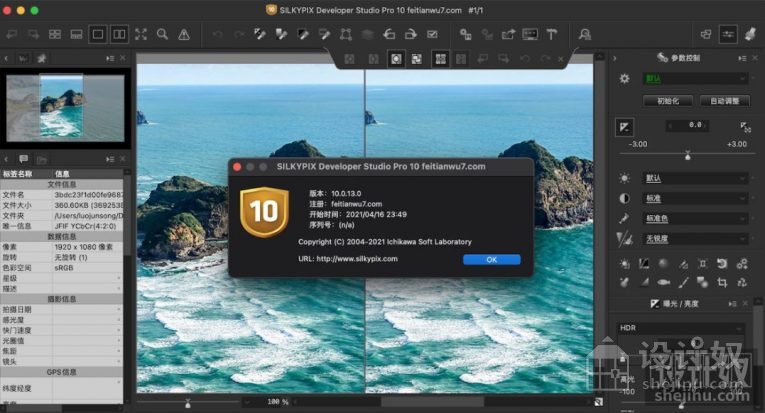Toggle the checkmark mark icon in toolbar
This screenshot has height=413, width=765.
click(x=432, y=34)
